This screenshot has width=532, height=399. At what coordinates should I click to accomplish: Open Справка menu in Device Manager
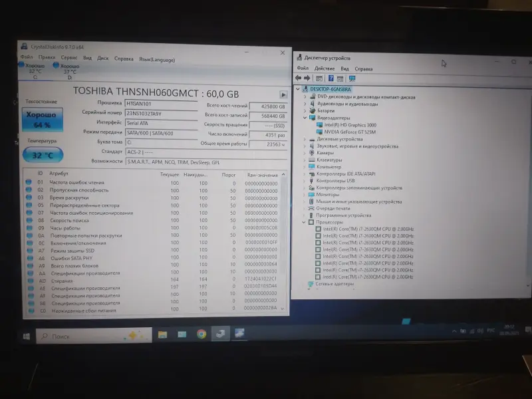[363, 69]
